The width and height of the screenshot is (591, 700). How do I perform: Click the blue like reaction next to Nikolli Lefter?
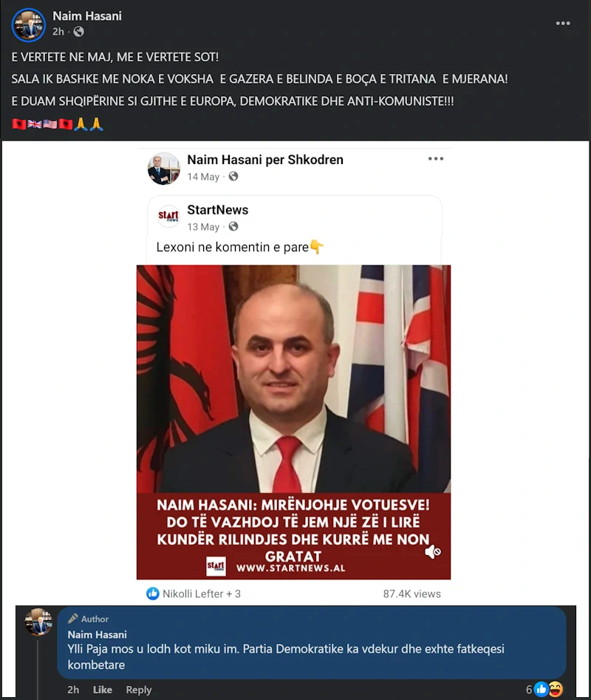pos(152,594)
